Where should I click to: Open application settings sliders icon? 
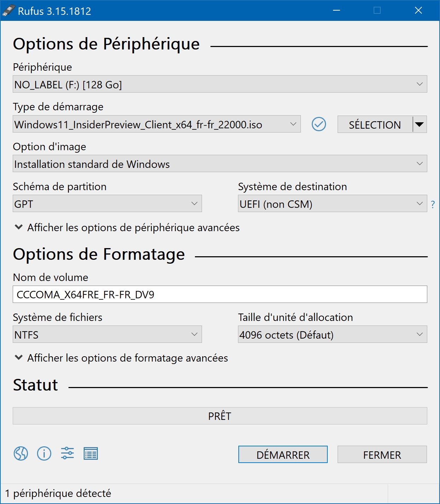[67, 453]
